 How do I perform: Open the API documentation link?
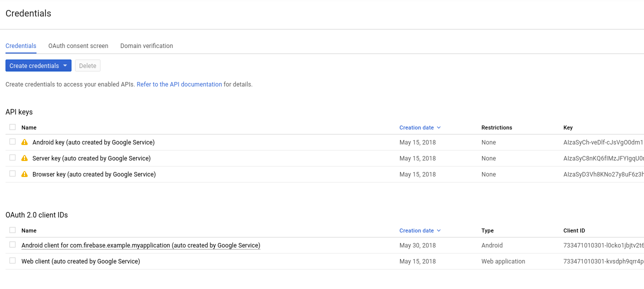(179, 84)
